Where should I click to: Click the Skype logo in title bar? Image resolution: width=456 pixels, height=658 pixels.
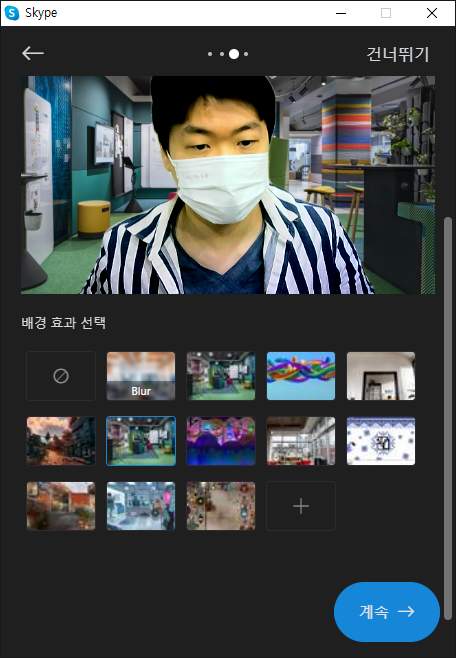[x=12, y=13]
